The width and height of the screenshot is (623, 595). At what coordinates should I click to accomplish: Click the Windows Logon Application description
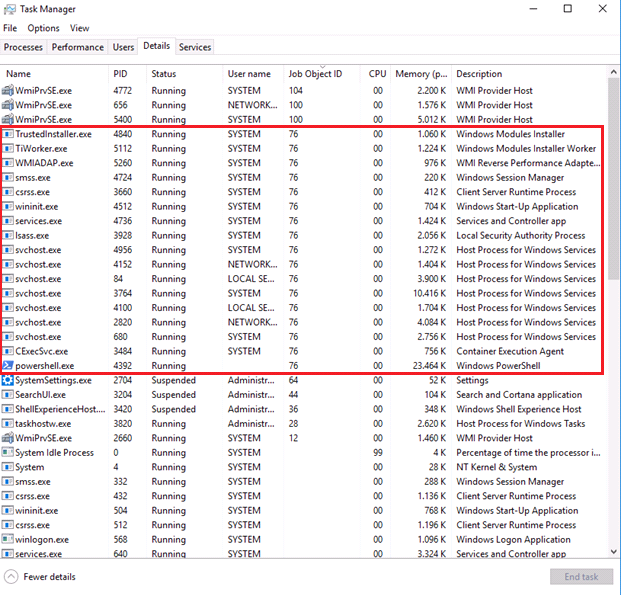click(513, 539)
